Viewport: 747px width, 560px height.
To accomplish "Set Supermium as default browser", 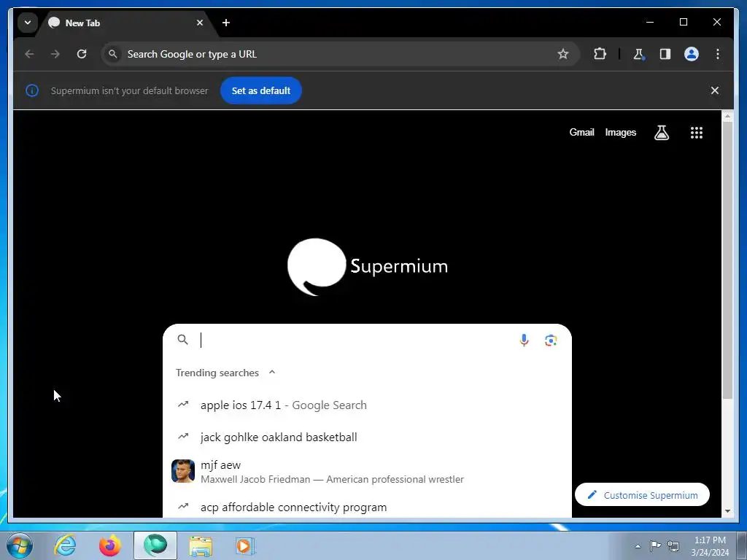I will (x=261, y=90).
